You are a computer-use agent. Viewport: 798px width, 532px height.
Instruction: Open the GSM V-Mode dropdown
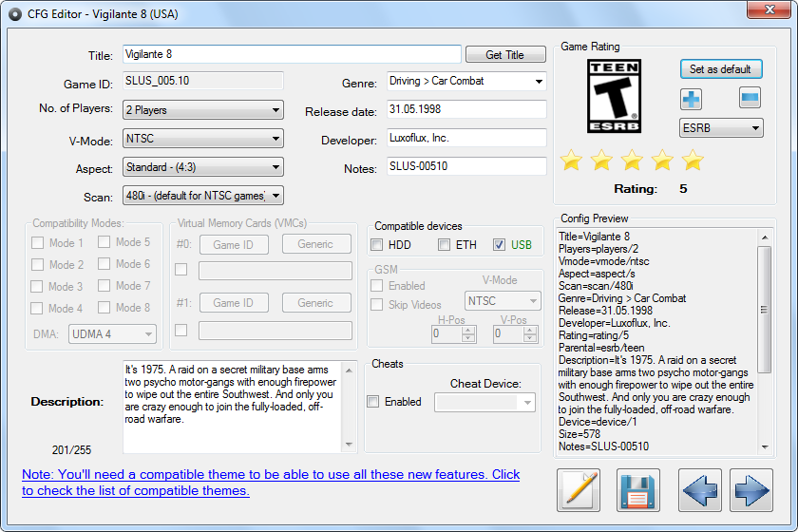pyautogui.click(x=503, y=300)
